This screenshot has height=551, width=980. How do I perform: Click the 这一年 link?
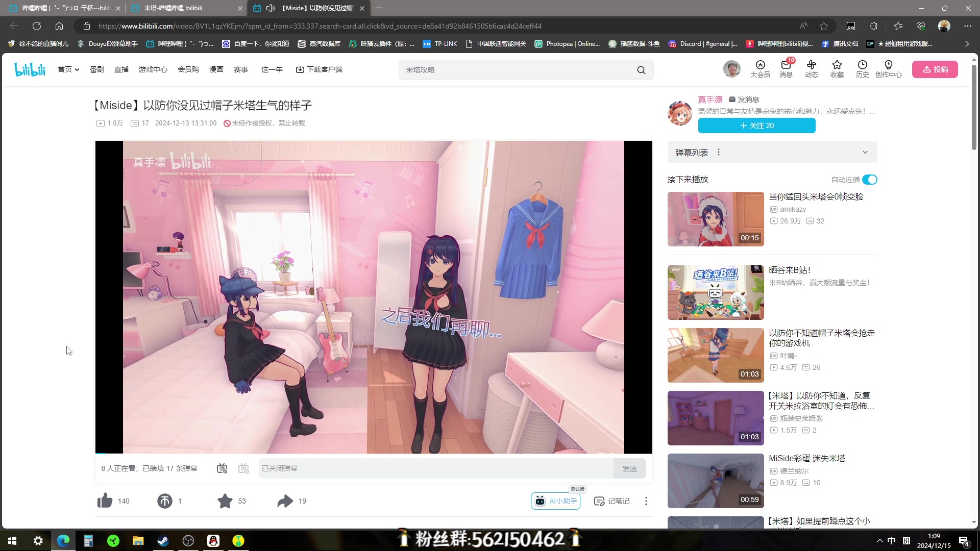272,69
